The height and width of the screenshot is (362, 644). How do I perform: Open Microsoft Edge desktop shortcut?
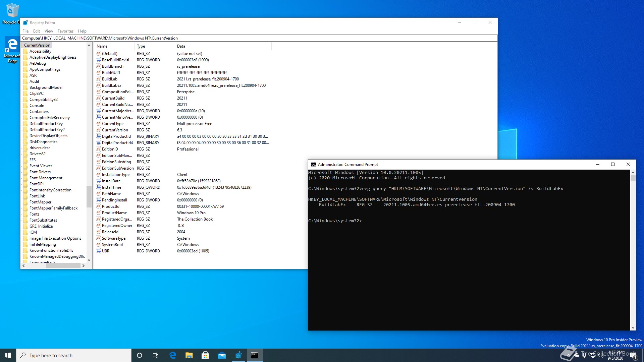(x=12, y=50)
